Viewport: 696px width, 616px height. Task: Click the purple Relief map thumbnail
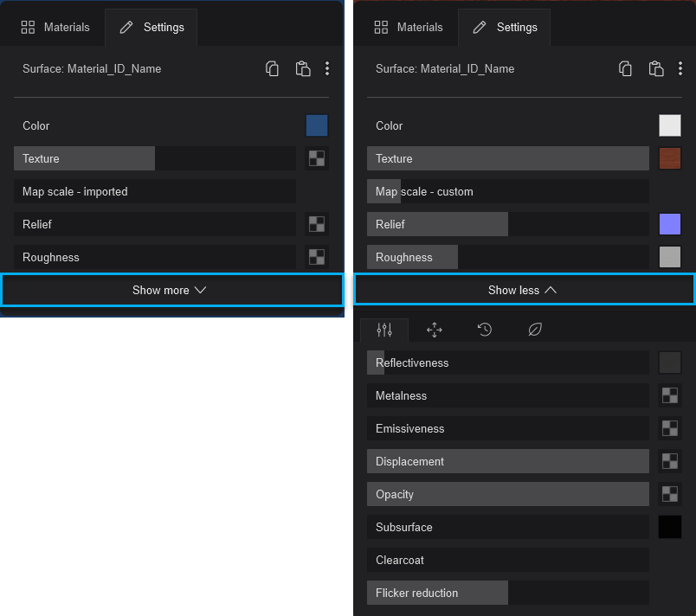pyautogui.click(x=670, y=224)
